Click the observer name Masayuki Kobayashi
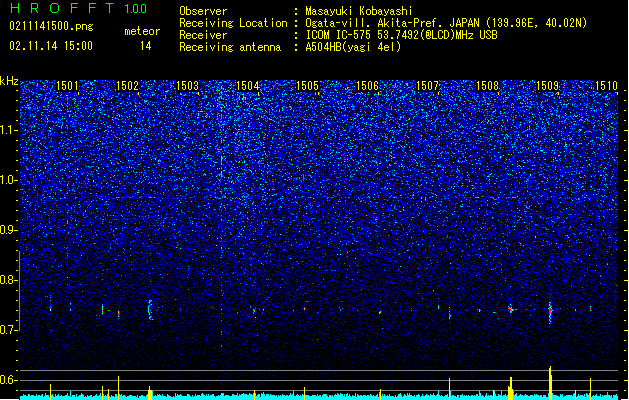This screenshot has height=400, width=629. 359,11
